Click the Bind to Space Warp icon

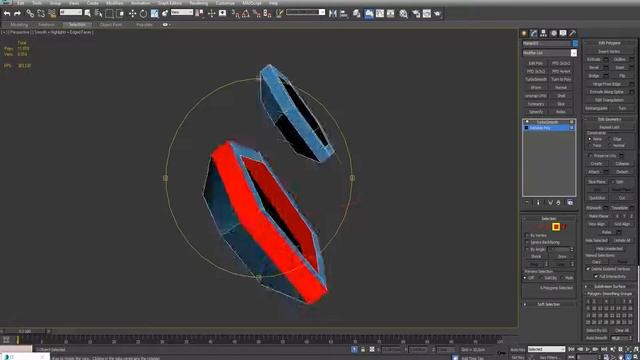tap(52, 13)
